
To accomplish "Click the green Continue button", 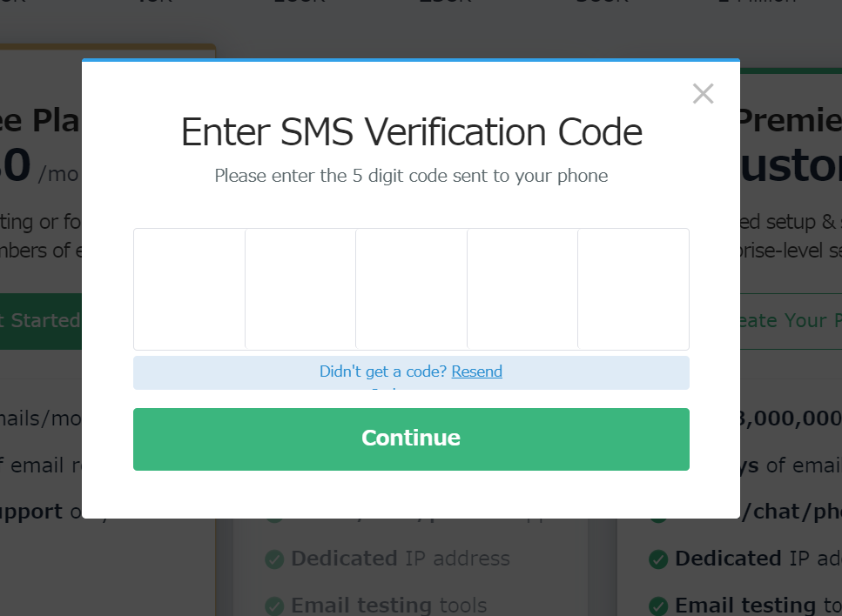I will click(x=411, y=439).
